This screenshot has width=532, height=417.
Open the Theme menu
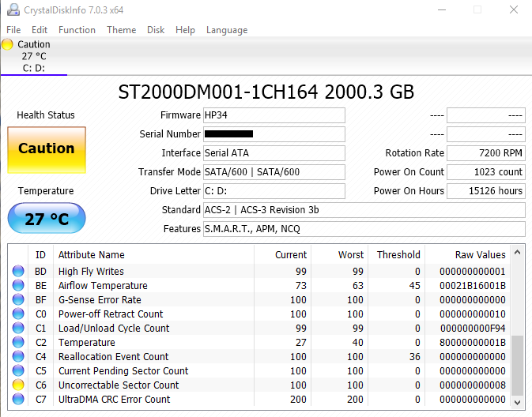[122, 30]
